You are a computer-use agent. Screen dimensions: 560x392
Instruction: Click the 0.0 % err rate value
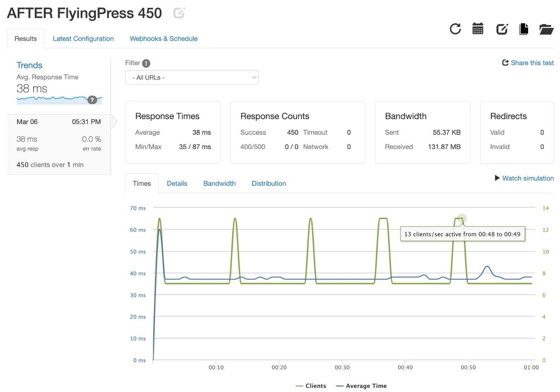point(91,139)
